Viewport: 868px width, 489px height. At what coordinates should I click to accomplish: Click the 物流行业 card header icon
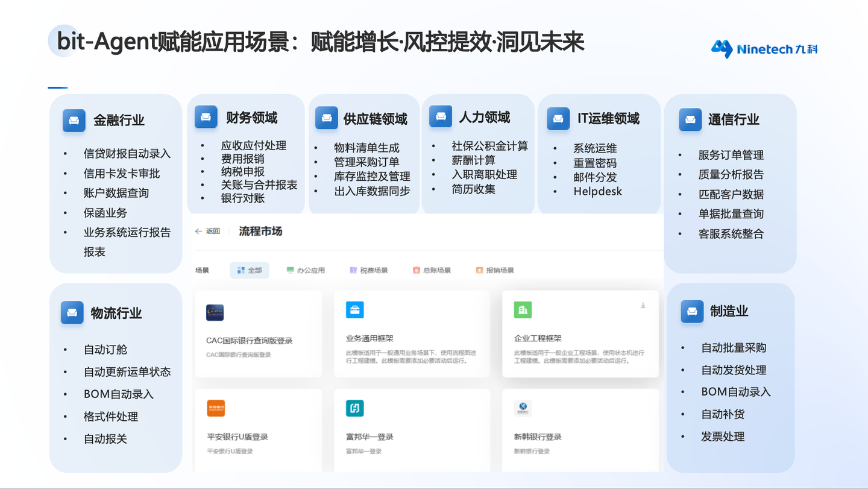(72, 313)
